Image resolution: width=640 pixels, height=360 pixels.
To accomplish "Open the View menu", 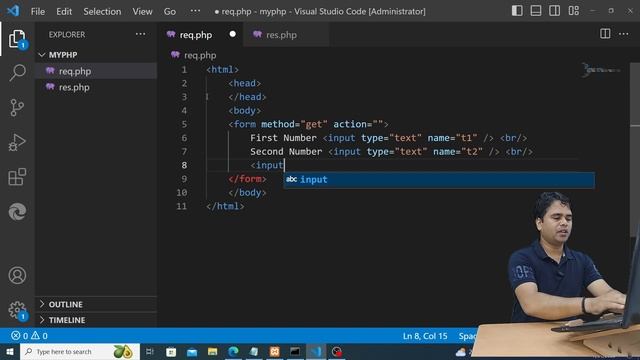I will pyautogui.click(x=142, y=11).
